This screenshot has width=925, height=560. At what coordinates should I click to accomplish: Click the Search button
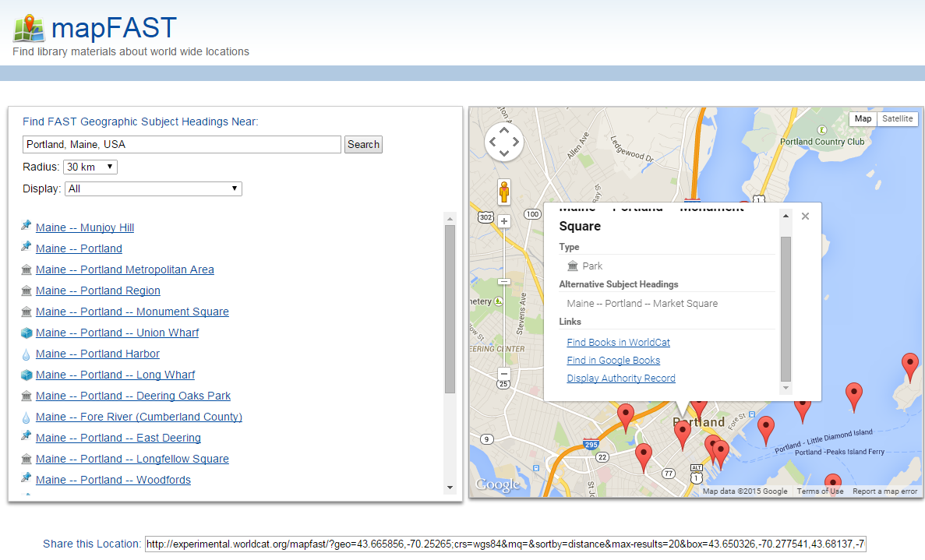363,144
